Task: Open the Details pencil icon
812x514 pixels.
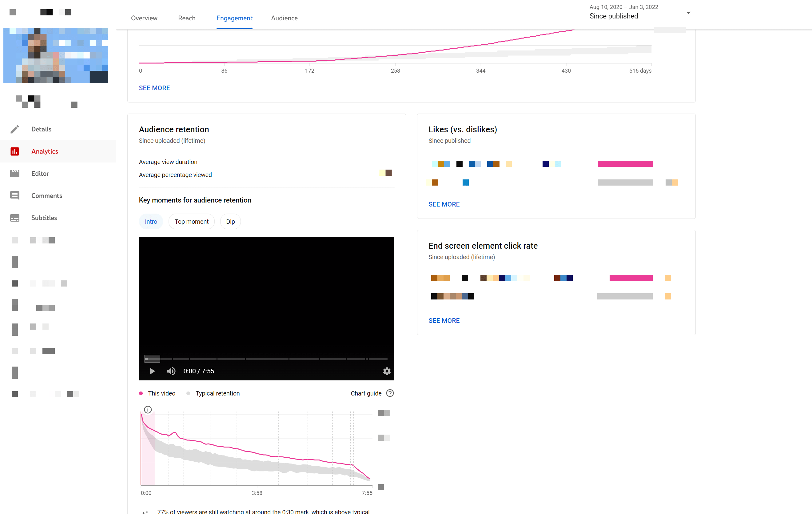Action: tap(15, 129)
